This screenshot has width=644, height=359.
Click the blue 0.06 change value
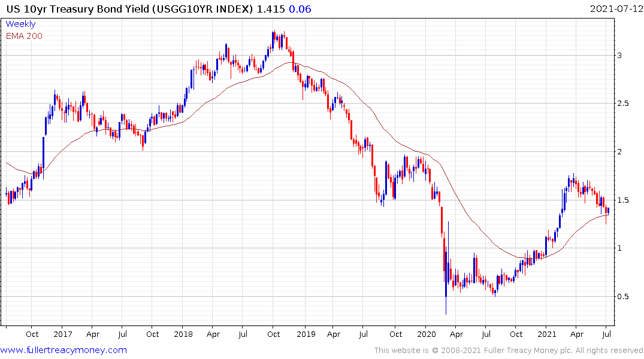point(300,9)
